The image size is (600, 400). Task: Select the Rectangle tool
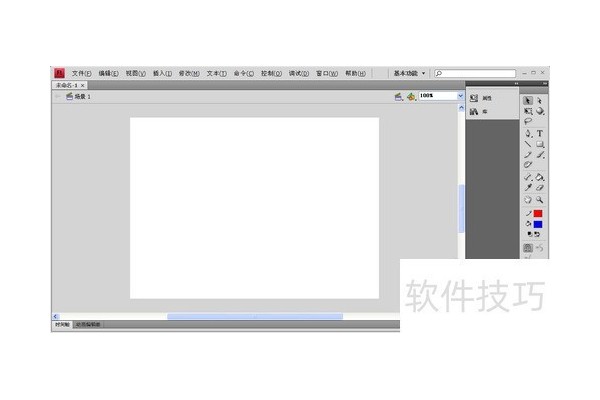pyautogui.click(x=540, y=144)
